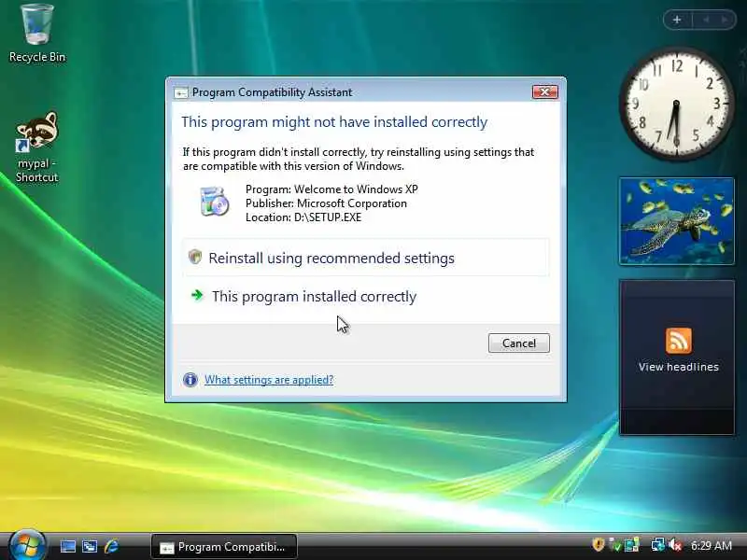
Task: Click the setup CD program icon
Action: click(214, 202)
